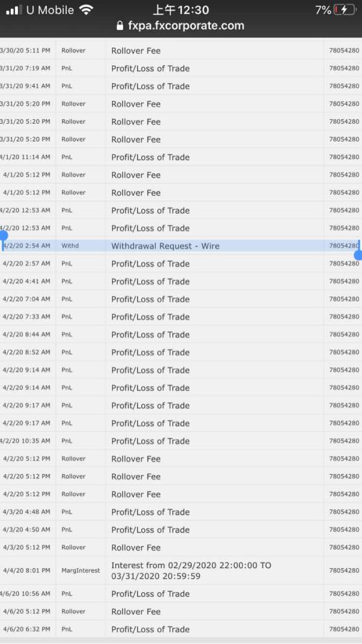Tap the lock icon beside the URL
This screenshot has height=644, width=362.
coord(120,26)
